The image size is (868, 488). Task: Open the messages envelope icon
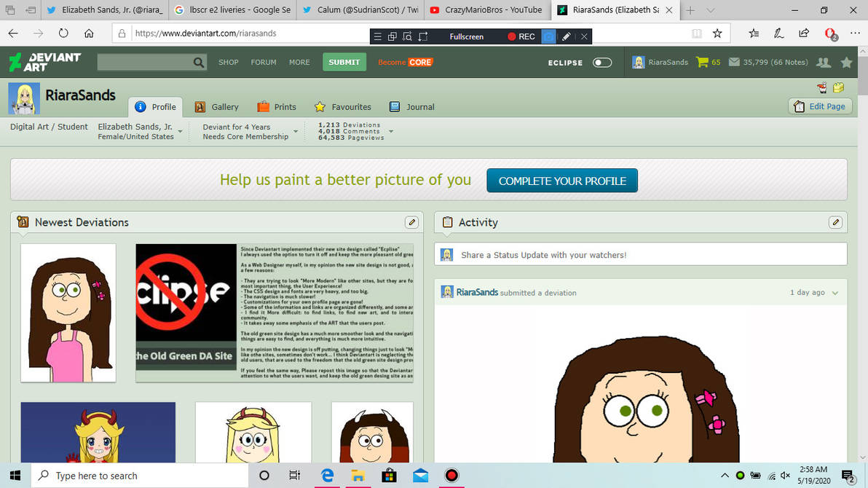click(x=734, y=62)
